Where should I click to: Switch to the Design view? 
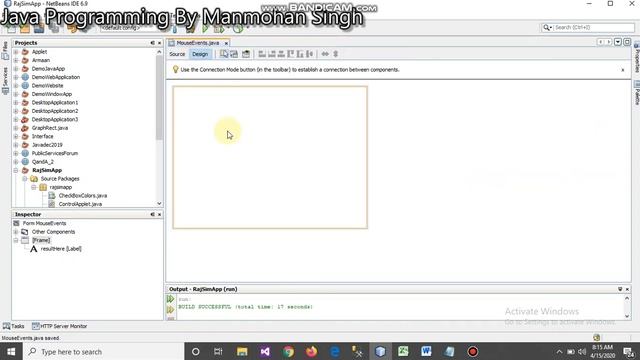(x=200, y=54)
